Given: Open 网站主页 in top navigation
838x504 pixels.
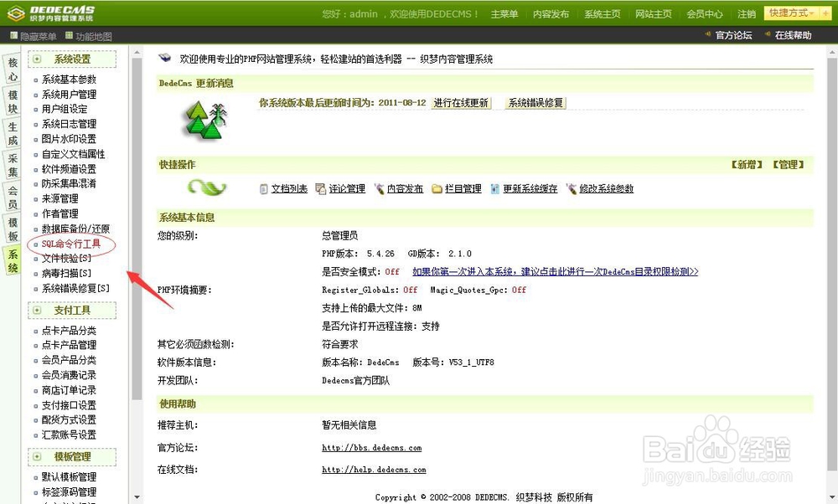Looking at the screenshot, I should pos(653,14).
